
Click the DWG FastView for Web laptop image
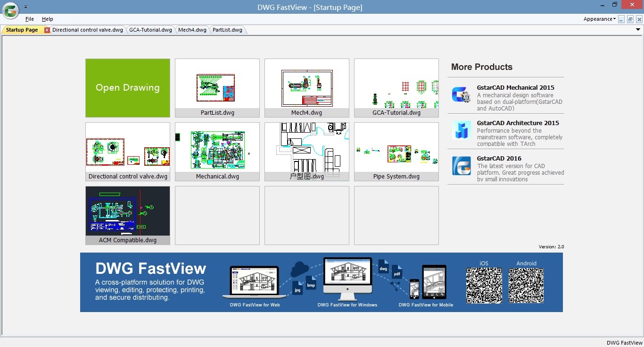click(x=255, y=282)
